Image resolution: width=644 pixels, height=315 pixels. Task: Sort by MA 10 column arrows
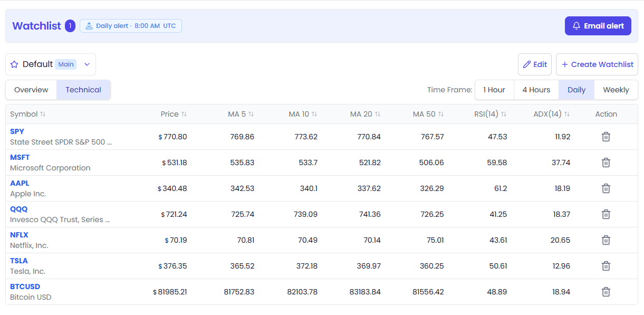click(x=314, y=114)
